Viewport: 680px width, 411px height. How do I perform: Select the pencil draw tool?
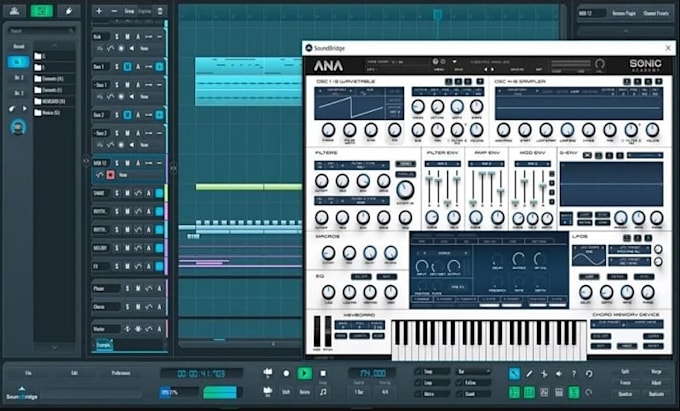pos(529,374)
